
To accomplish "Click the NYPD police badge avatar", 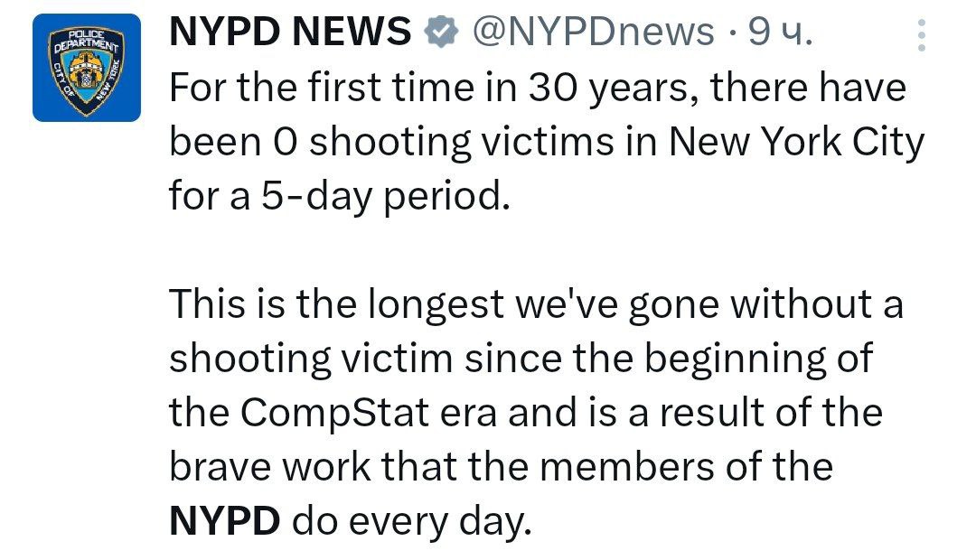I will pos(87,68).
